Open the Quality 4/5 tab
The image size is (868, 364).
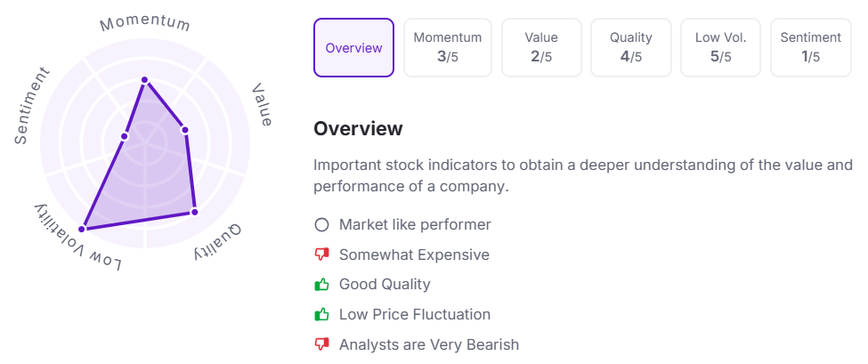point(631,47)
